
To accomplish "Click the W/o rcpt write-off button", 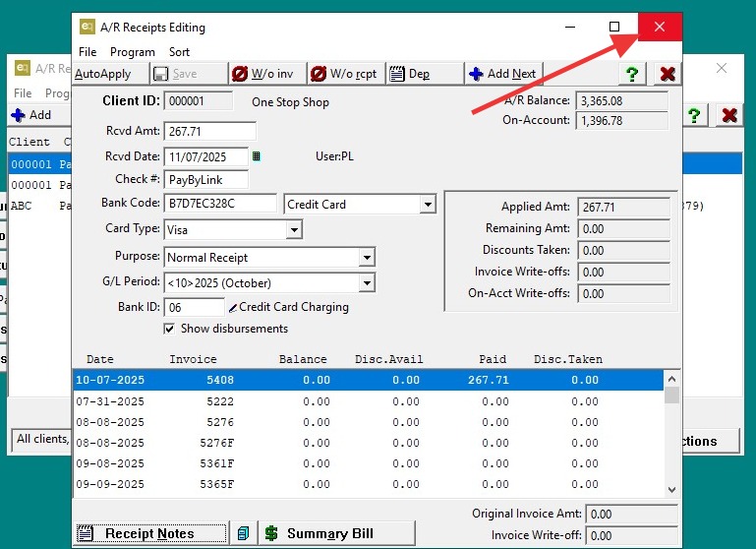I will 346,74.
